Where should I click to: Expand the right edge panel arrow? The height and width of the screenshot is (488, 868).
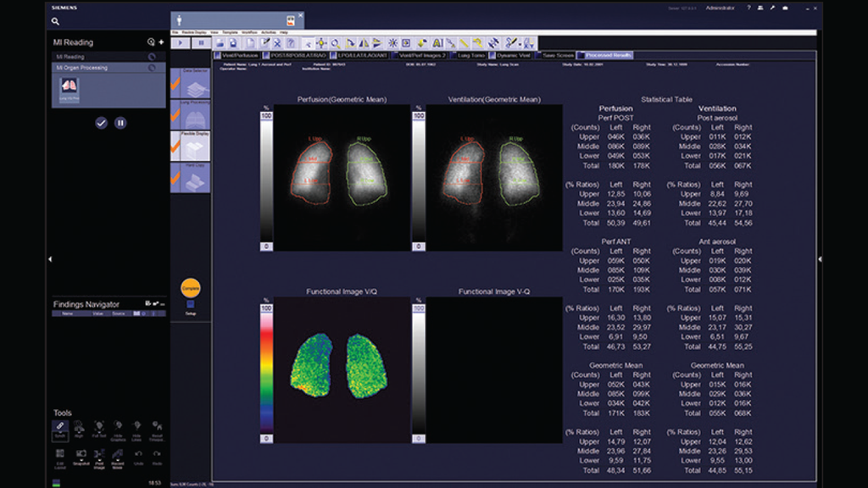coord(820,258)
